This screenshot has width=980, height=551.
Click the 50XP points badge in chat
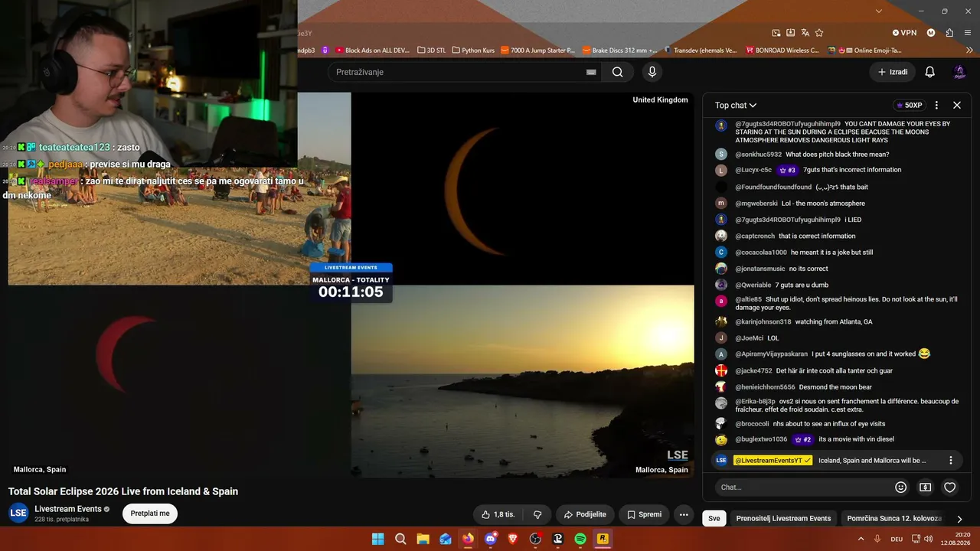[910, 106]
